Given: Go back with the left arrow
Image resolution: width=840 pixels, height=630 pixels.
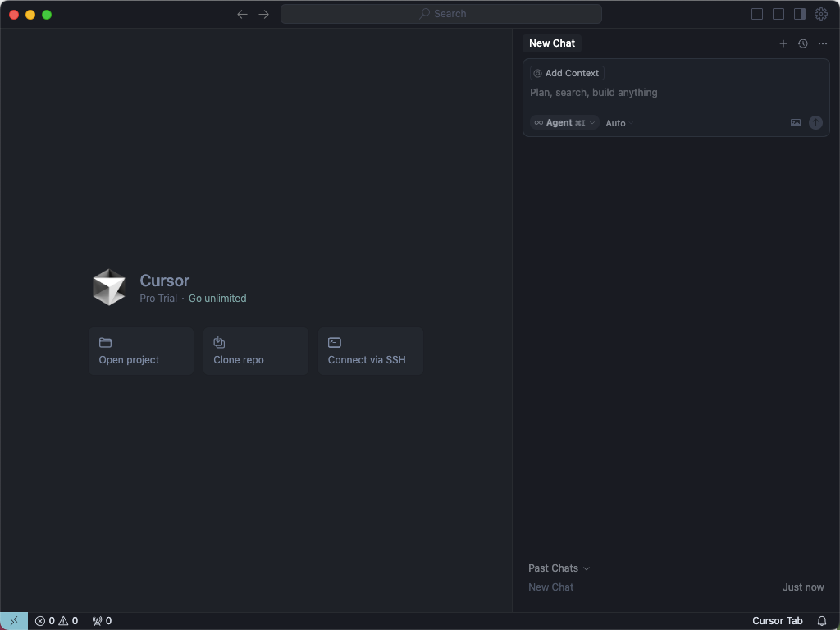Looking at the screenshot, I should pyautogui.click(x=242, y=15).
